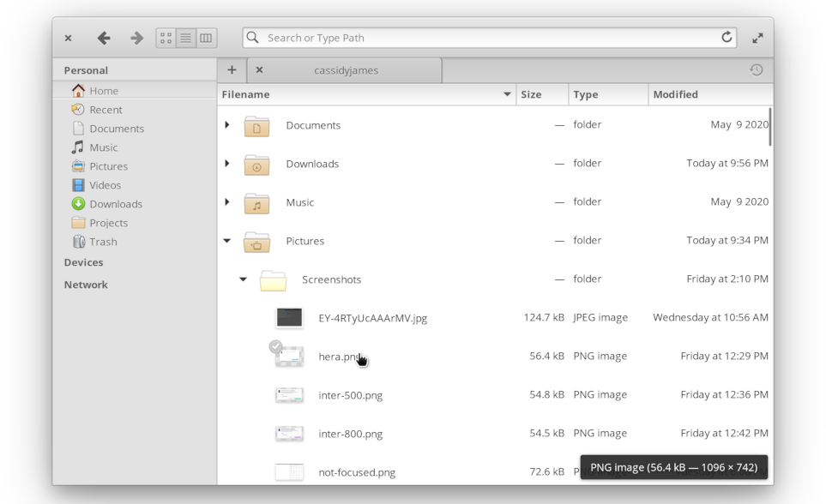Expand the Documents folder row
The width and height of the screenshot is (826, 504).
coord(227,125)
